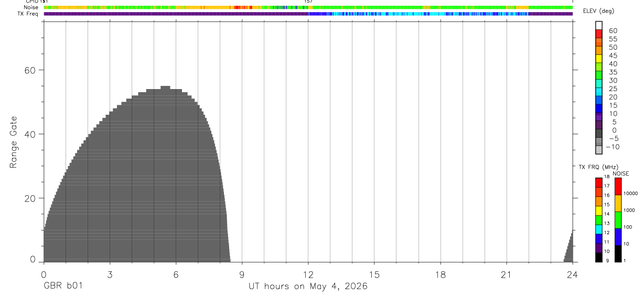Click the "157" CPID marker label
The height and width of the screenshot is (297, 644).
click(308, 2)
